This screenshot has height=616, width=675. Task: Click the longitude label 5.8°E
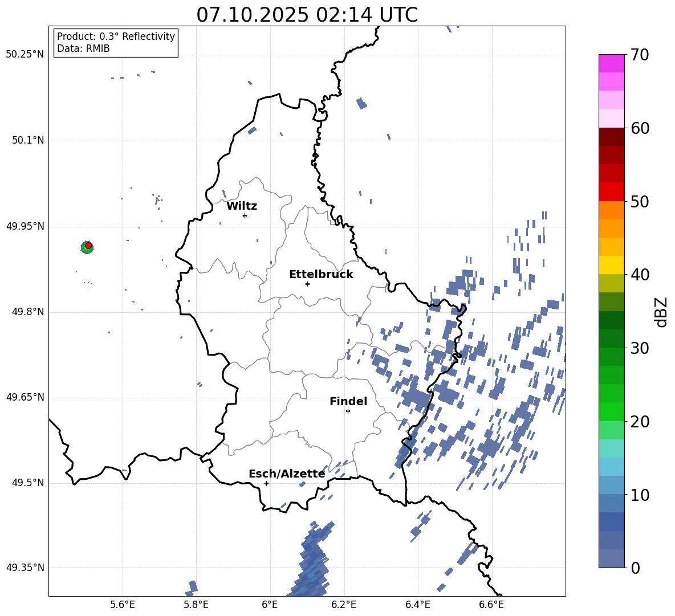coord(196,605)
